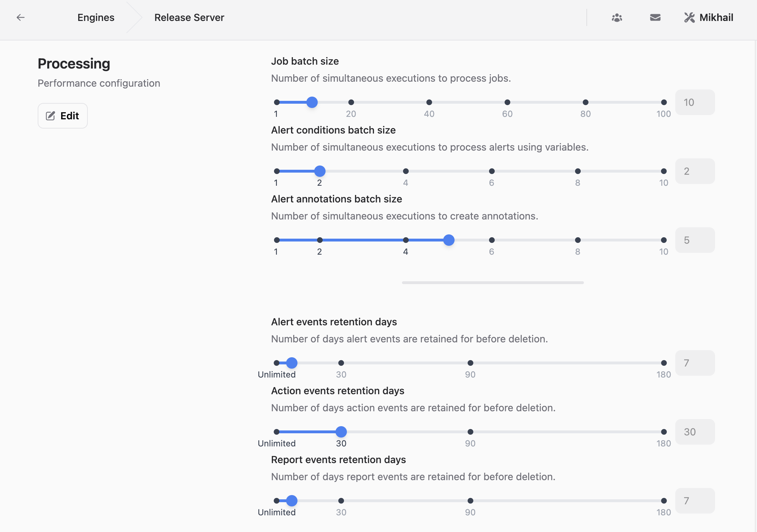Viewport: 757px width, 532px height.
Task: Click the Alert annotations batch size label
Action: [337, 199]
